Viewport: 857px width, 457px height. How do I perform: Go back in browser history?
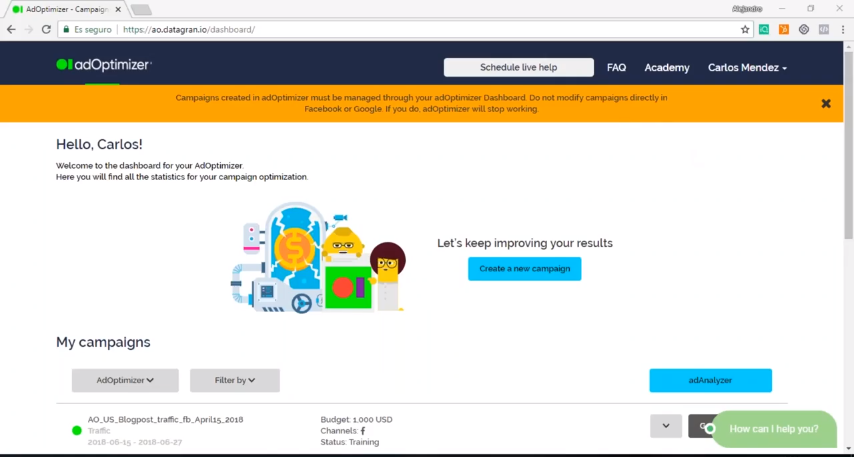pyautogui.click(x=11, y=30)
